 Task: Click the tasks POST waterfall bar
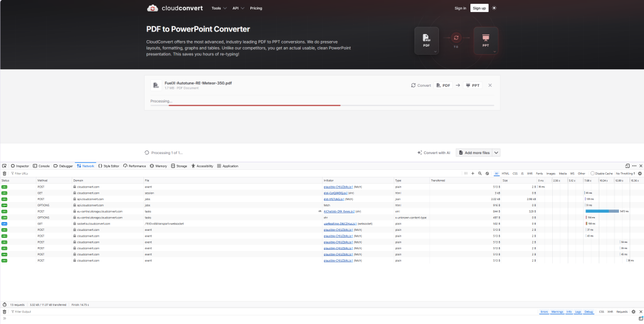[x=602, y=211]
